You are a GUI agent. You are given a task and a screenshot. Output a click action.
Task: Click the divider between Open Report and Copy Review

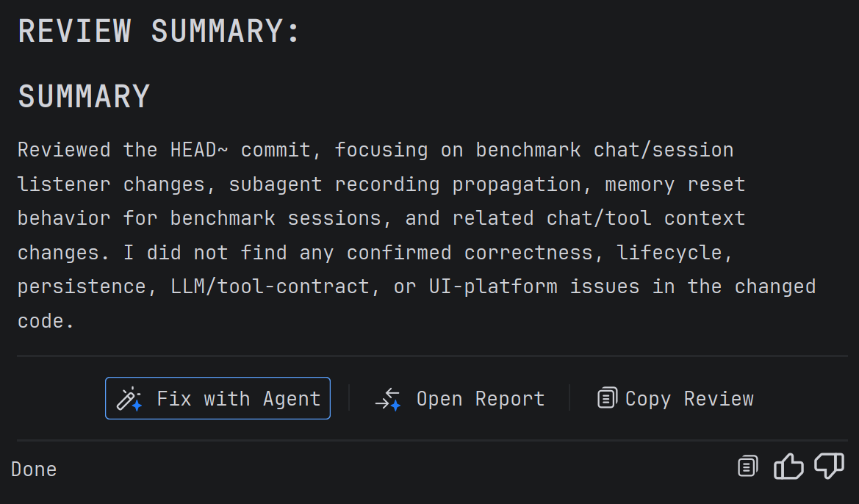569,397
